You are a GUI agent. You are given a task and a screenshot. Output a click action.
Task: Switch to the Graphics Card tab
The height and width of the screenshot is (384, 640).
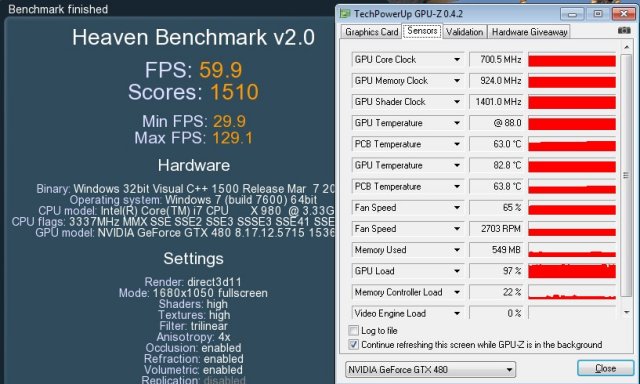pyautogui.click(x=371, y=32)
